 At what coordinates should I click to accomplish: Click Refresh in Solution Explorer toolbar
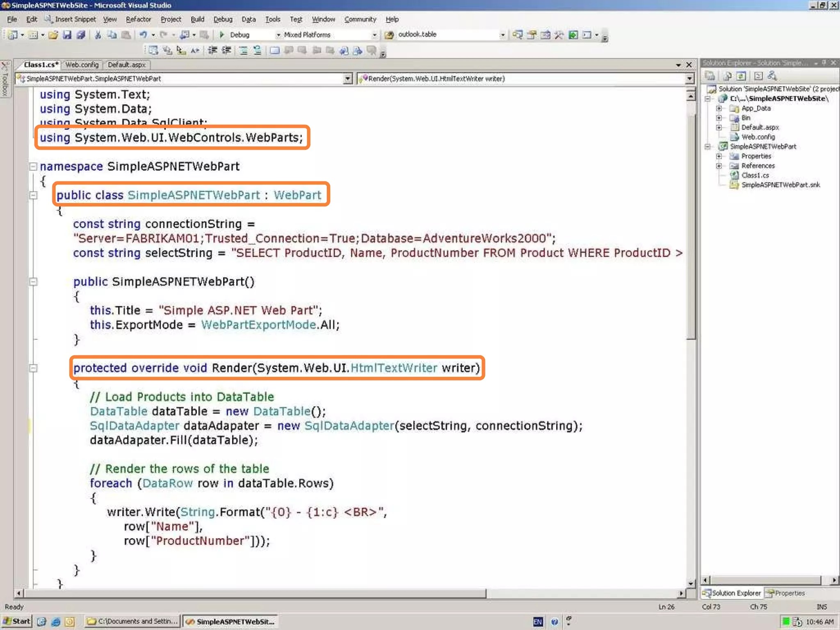(x=741, y=76)
